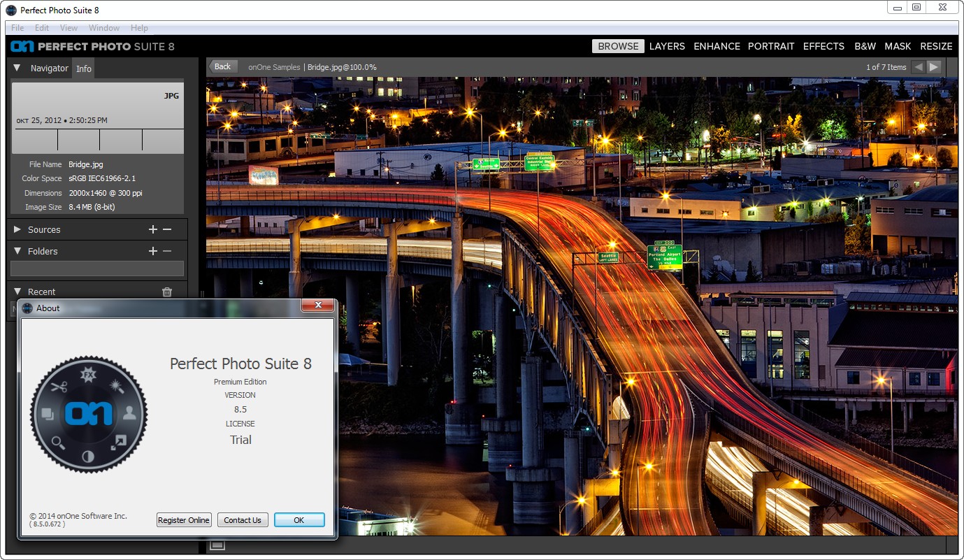964x560 pixels.
Task: Collapse the Folders panel
Action: pos(17,251)
